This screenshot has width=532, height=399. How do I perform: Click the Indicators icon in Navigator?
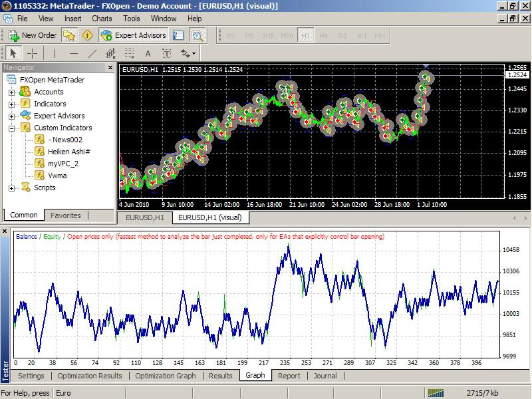point(25,104)
